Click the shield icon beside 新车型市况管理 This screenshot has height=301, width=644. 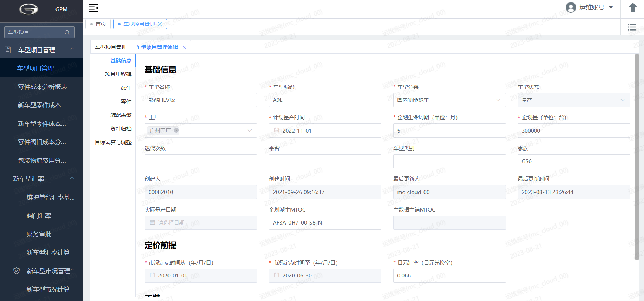17,271
